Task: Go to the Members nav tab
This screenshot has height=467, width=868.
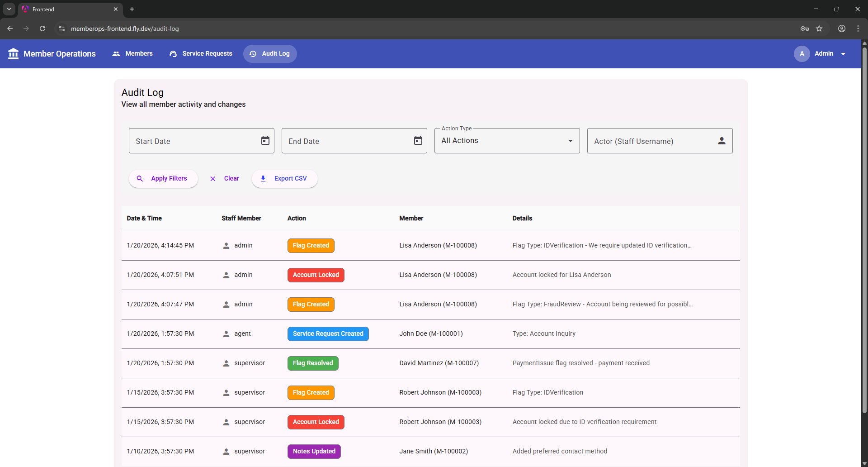Action: pos(132,54)
